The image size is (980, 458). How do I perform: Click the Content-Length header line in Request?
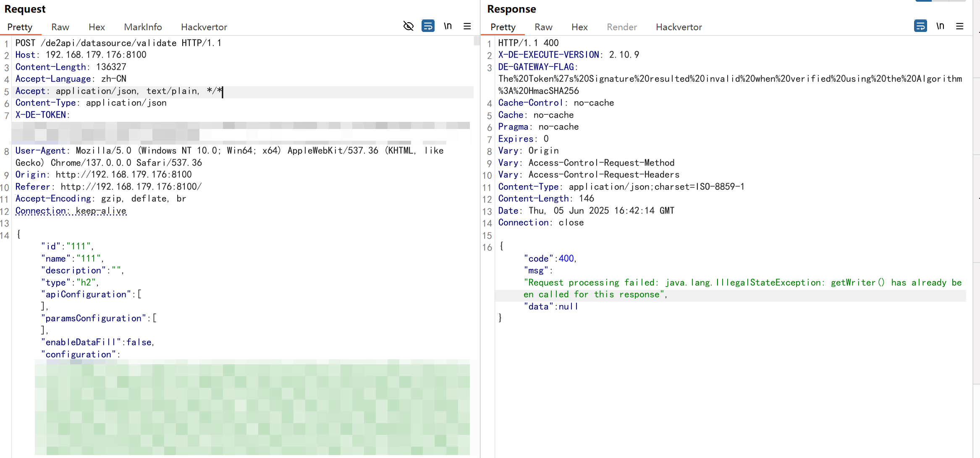[71, 67]
